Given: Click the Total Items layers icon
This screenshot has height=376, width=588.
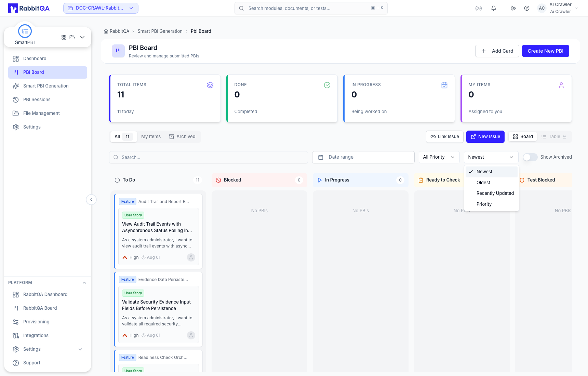Looking at the screenshot, I should [210, 85].
